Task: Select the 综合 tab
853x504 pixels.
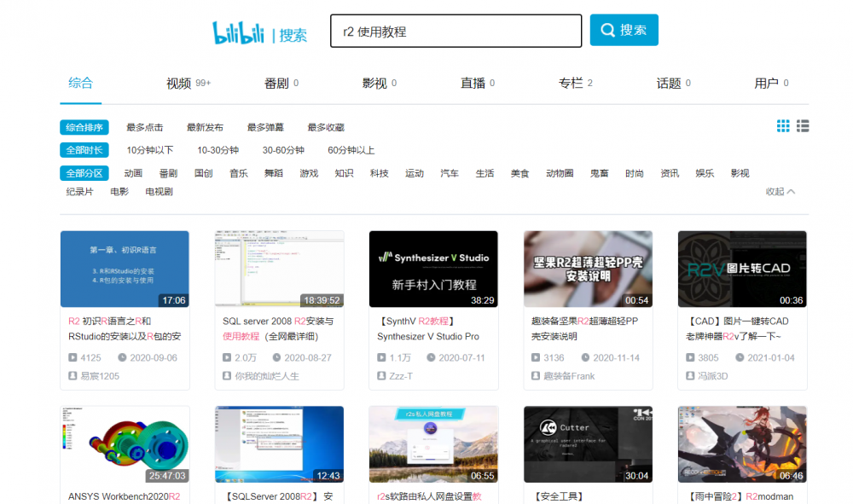Action: point(80,84)
